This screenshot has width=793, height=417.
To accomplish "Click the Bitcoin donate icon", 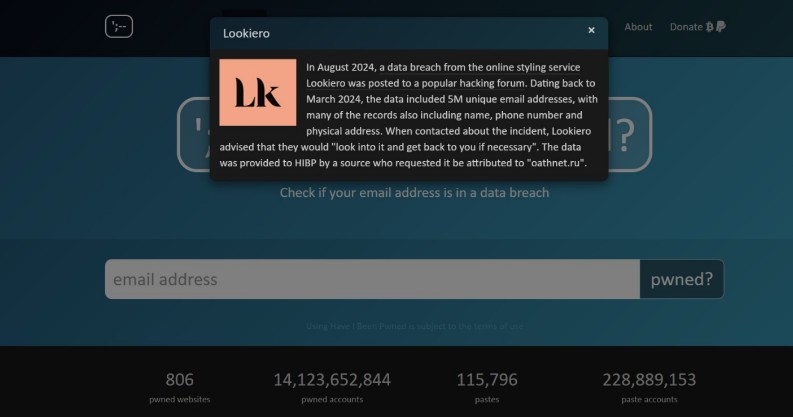I will click(x=710, y=27).
